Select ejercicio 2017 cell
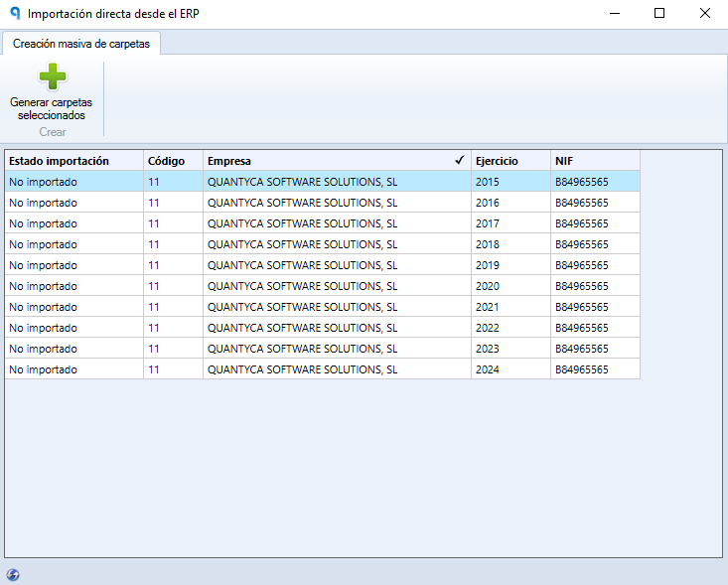Screen dimensions: 728x585 [510, 223]
